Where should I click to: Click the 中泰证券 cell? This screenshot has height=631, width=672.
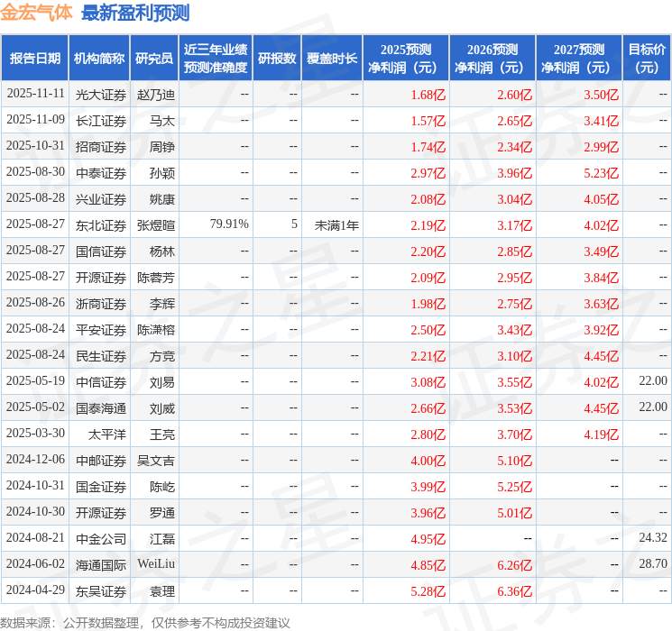(x=101, y=173)
